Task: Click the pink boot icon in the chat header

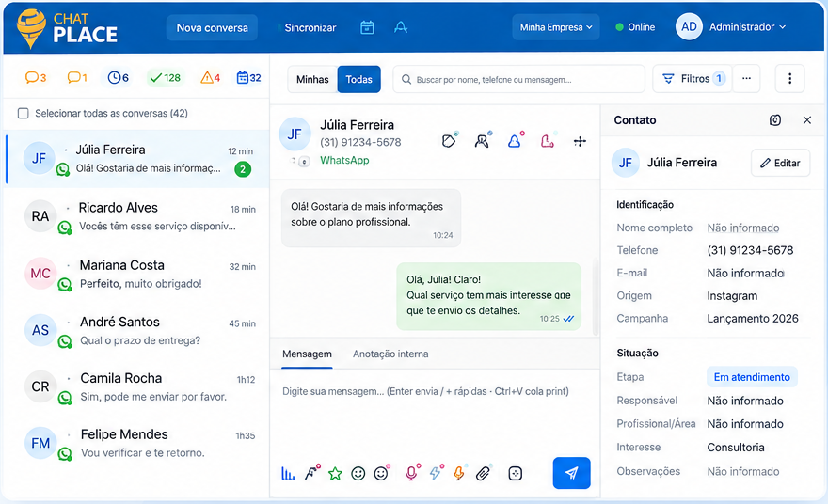Action: click(x=548, y=140)
